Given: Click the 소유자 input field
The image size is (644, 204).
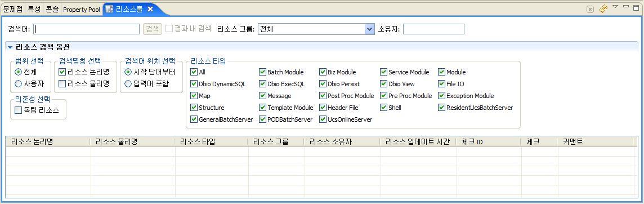Looking at the screenshot, I should coord(433,29).
